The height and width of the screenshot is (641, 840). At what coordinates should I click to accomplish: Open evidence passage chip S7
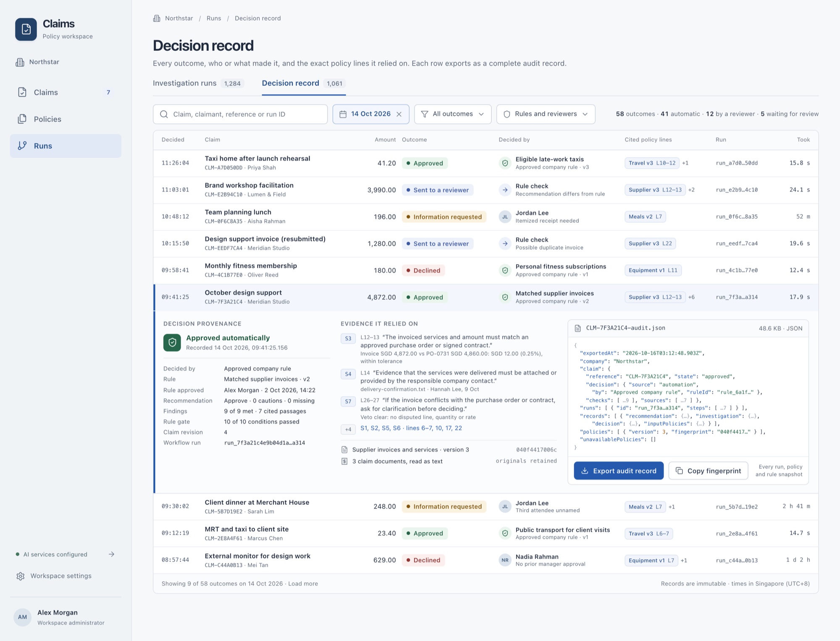pyautogui.click(x=348, y=402)
